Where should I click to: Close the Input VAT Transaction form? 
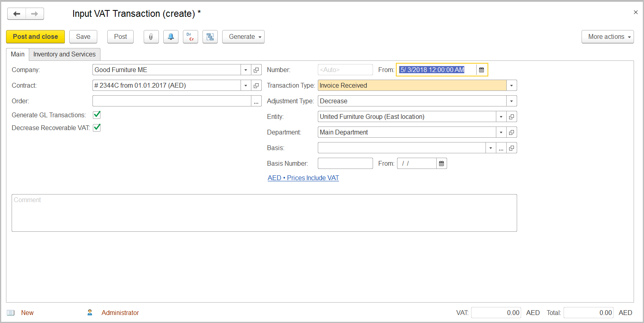636,12
